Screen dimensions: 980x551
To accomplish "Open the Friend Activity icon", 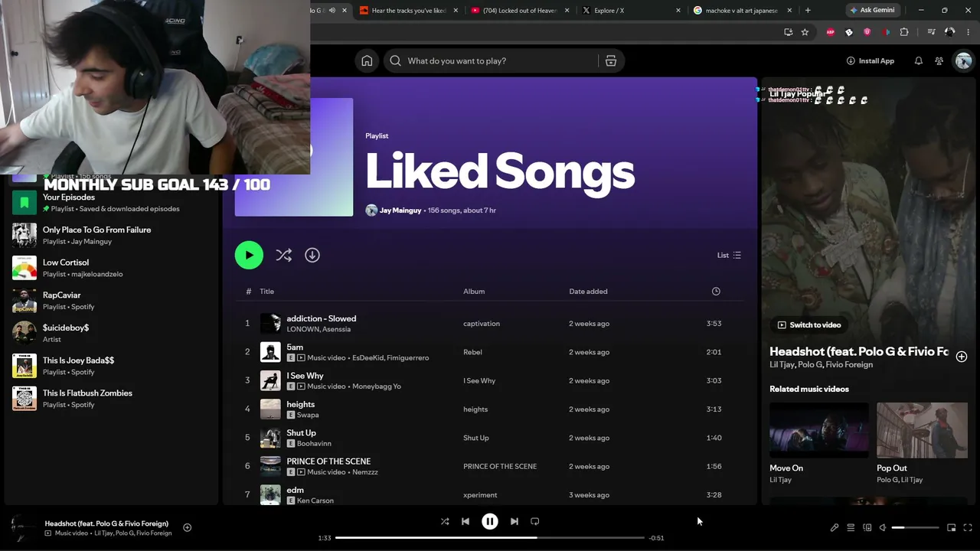I will tap(939, 61).
